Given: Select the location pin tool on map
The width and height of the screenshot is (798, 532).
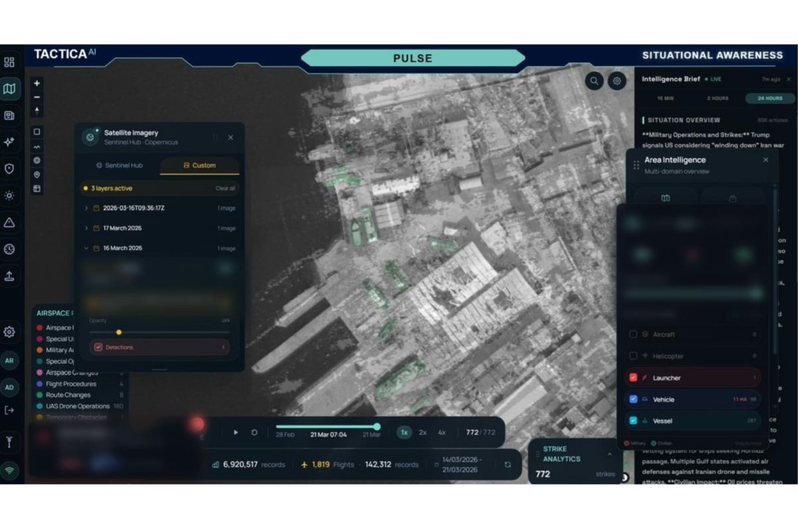Looking at the screenshot, I should coord(37,174).
